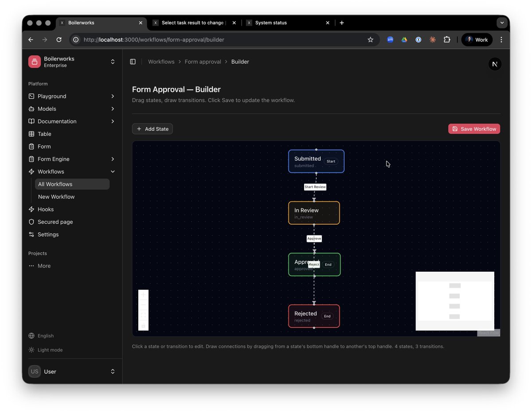Open the Chrome three-dot menu

[x=501, y=39]
